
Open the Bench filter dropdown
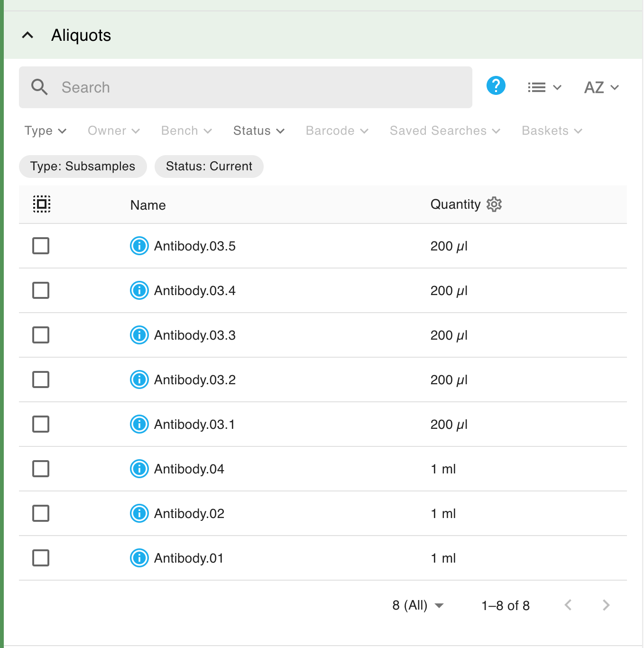coord(186,130)
